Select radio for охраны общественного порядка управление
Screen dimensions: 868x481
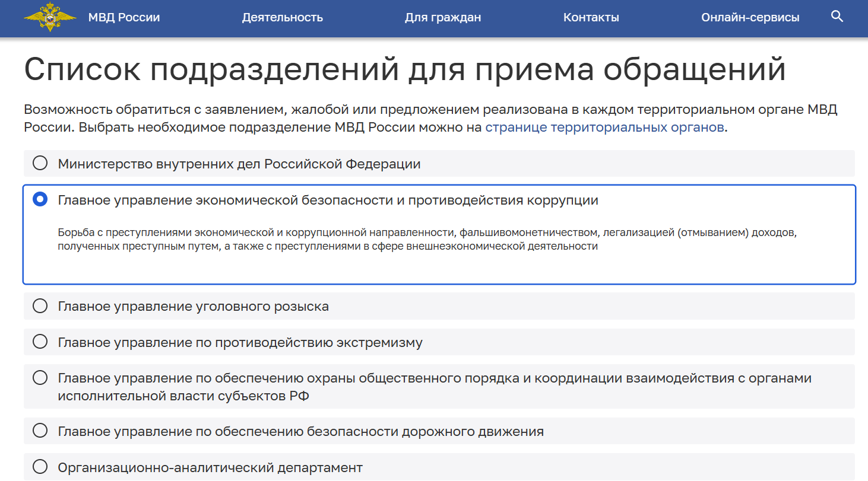(40, 378)
